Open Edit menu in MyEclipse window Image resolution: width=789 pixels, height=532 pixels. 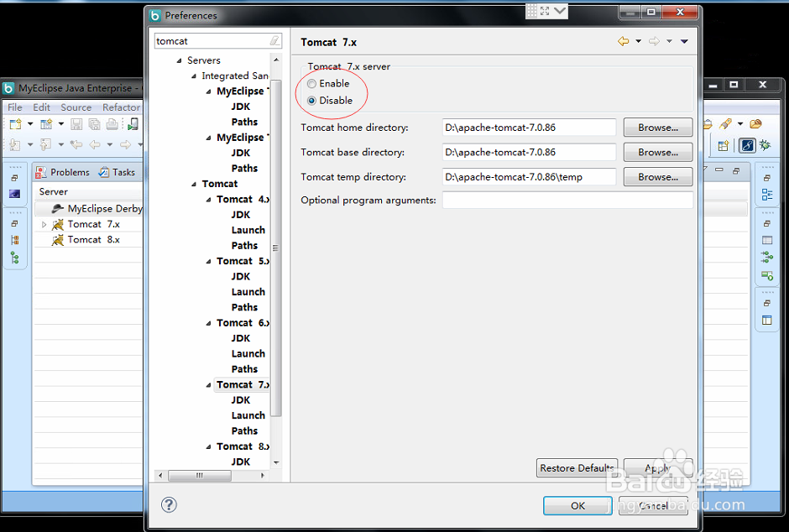[x=41, y=107]
